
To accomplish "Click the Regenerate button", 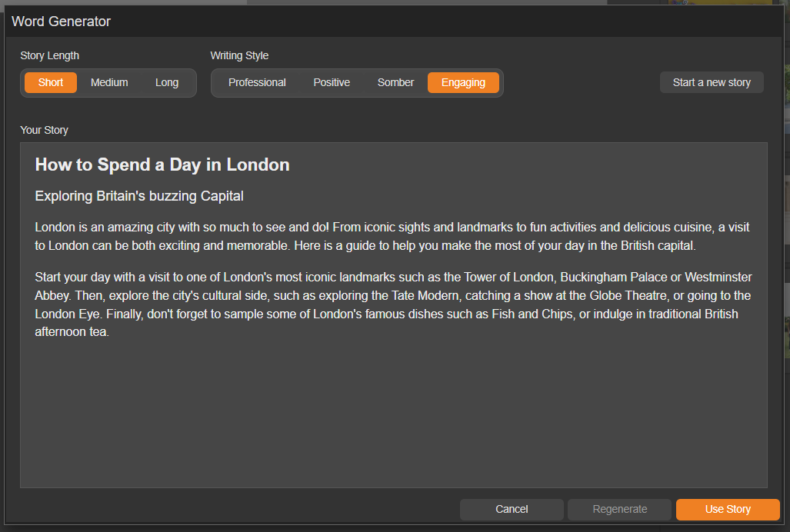I will [x=620, y=509].
